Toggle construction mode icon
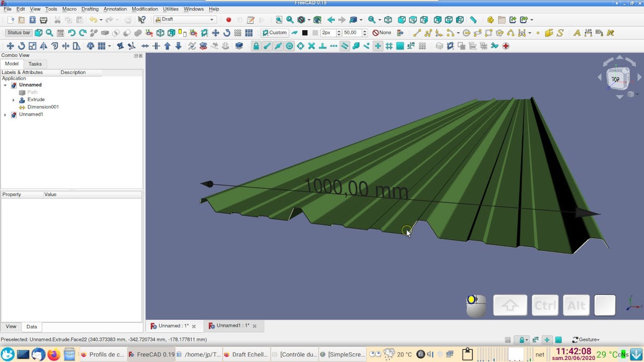 coord(294,33)
